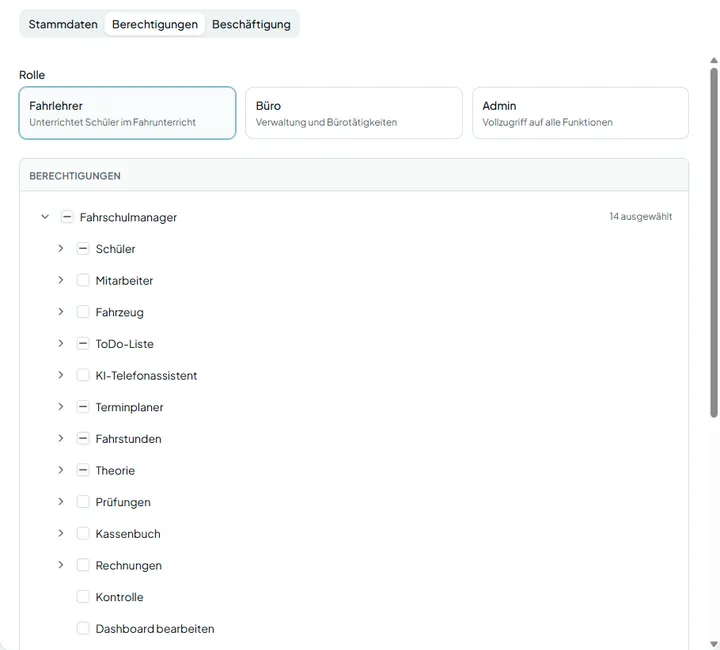Expand the ToDo-Liste permissions
This screenshot has width=720, height=650.
pos(61,343)
